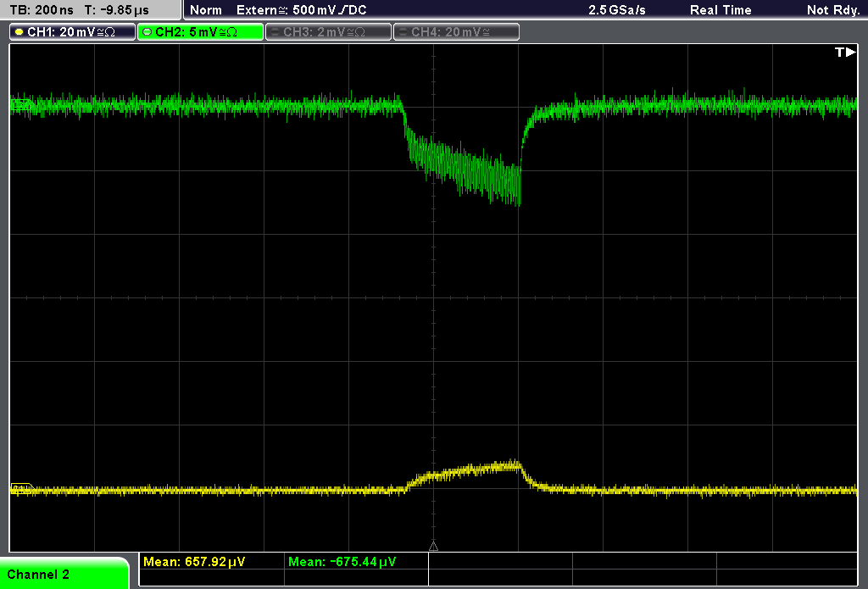
Task: Click the green CH2 ground level marker
Action: coord(22,104)
